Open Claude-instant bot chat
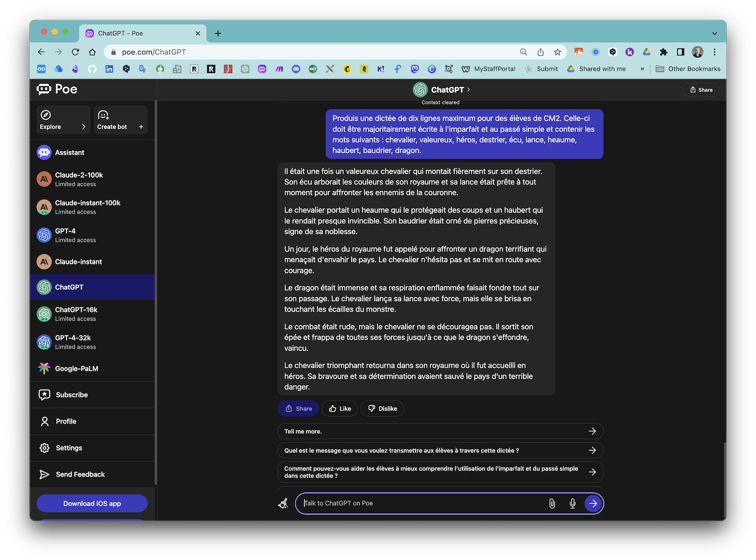 coord(92,262)
